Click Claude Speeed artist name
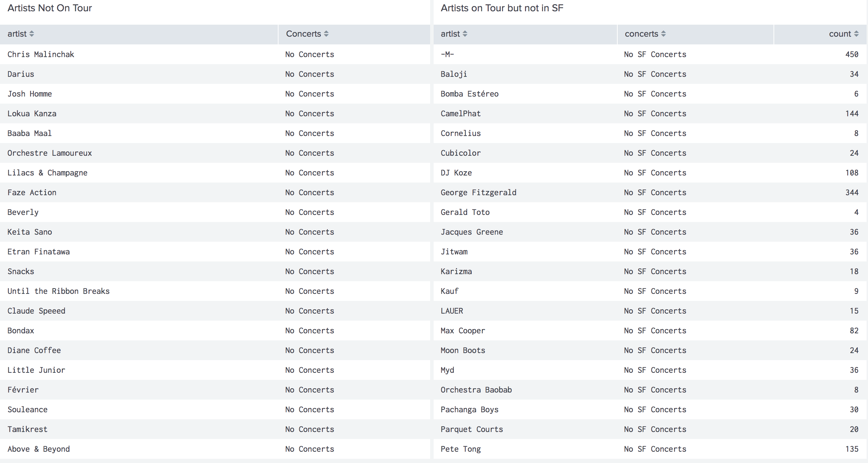The height and width of the screenshot is (463, 868). pos(36,311)
